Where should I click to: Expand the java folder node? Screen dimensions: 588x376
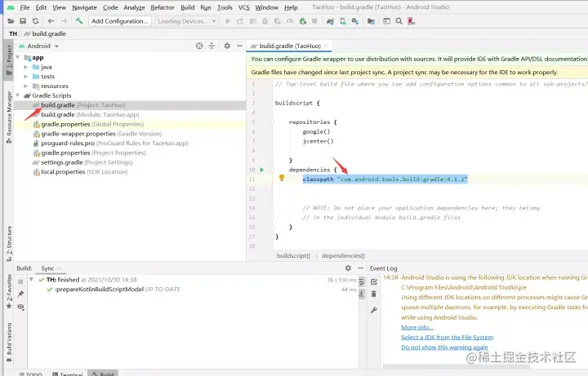(25, 67)
